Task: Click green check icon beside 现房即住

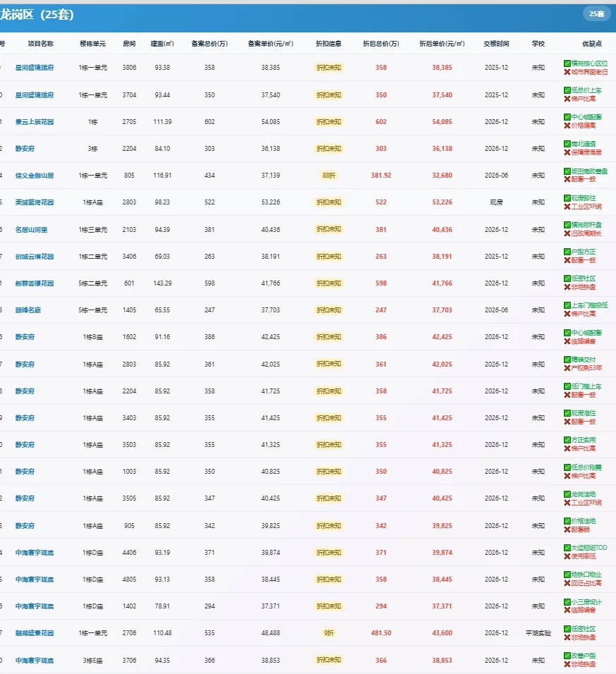Action: point(567,198)
